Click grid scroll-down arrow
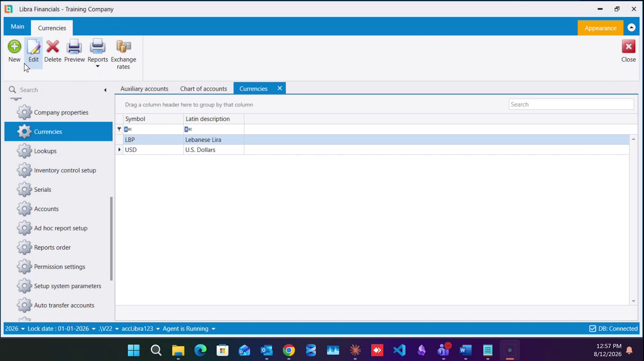The height and width of the screenshot is (361, 644). (x=633, y=301)
